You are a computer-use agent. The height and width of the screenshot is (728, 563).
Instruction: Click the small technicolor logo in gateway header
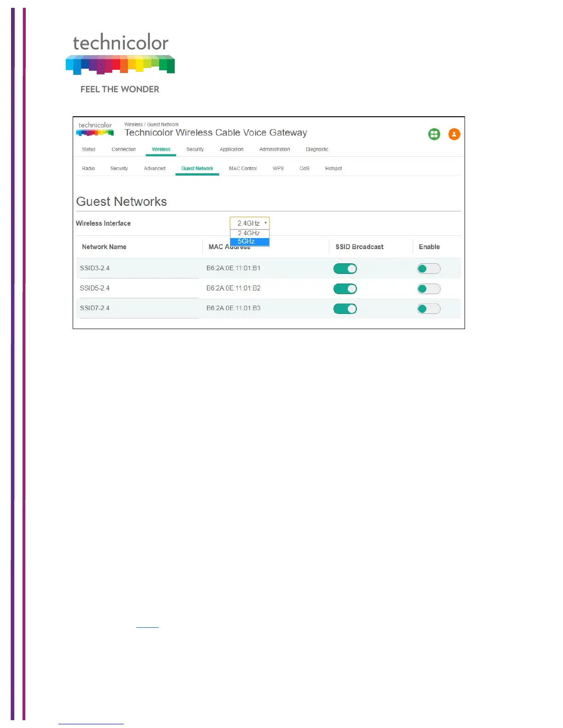[95, 129]
